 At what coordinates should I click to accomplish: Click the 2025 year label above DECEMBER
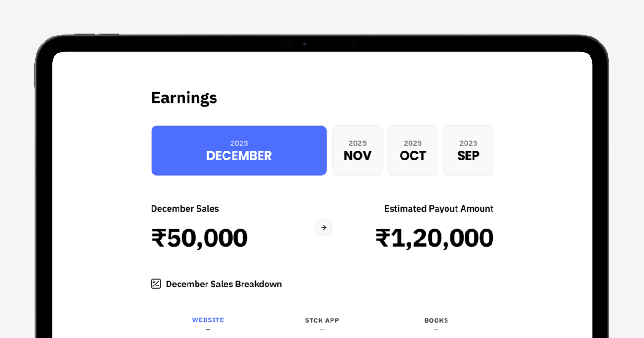(239, 143)
